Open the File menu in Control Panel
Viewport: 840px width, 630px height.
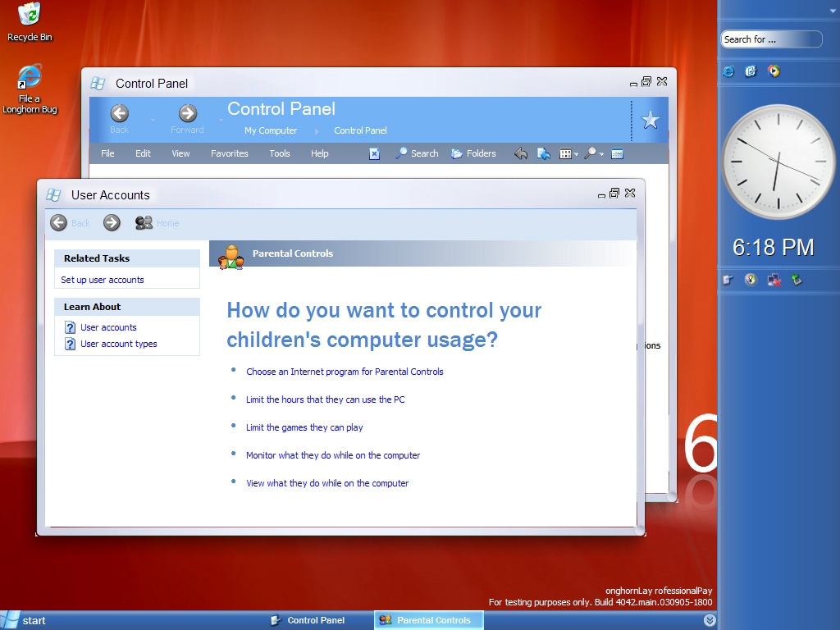tap(107, 153)
